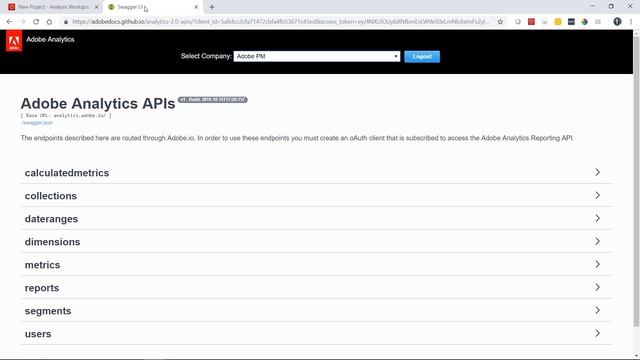Expand the dateranges section
This screenshot has height=360, width=640.
316,219
